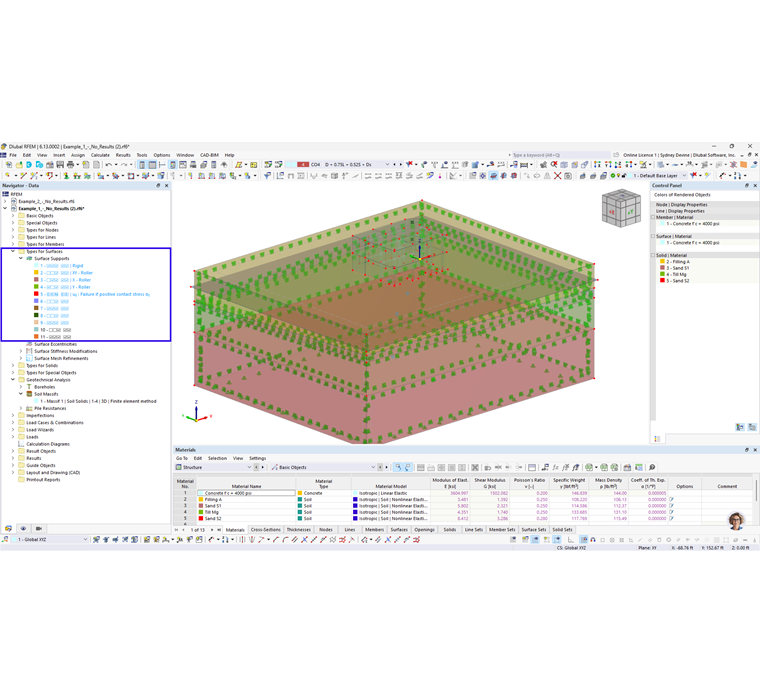Close the Navigator Data panel
The height and width of the screenshot is (694, 760).
[166, 186]
